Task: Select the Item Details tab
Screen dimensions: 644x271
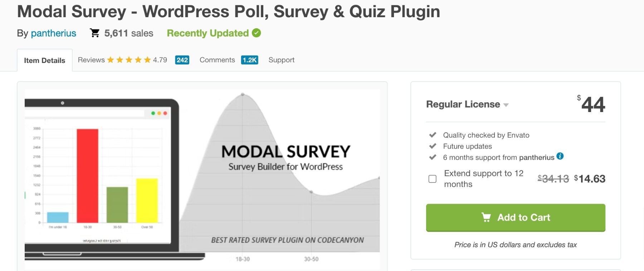Action: pyautogui.click(x=45, y=60)
